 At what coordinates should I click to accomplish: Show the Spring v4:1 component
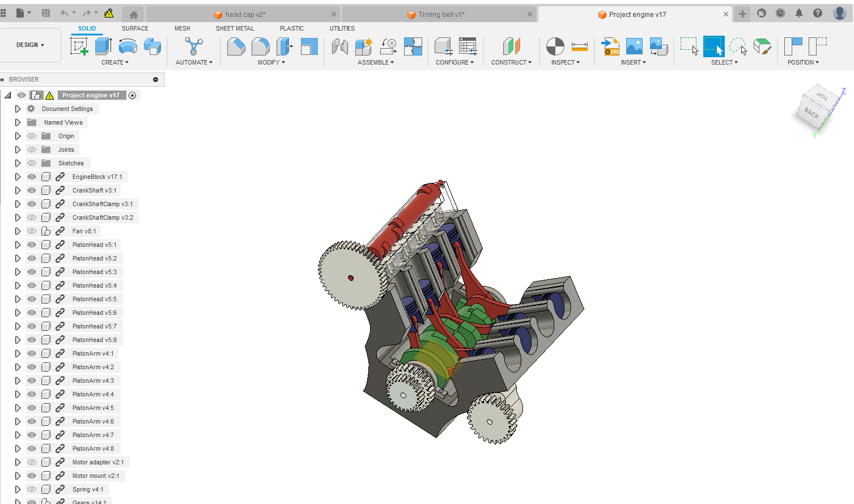tap(32, 489)
